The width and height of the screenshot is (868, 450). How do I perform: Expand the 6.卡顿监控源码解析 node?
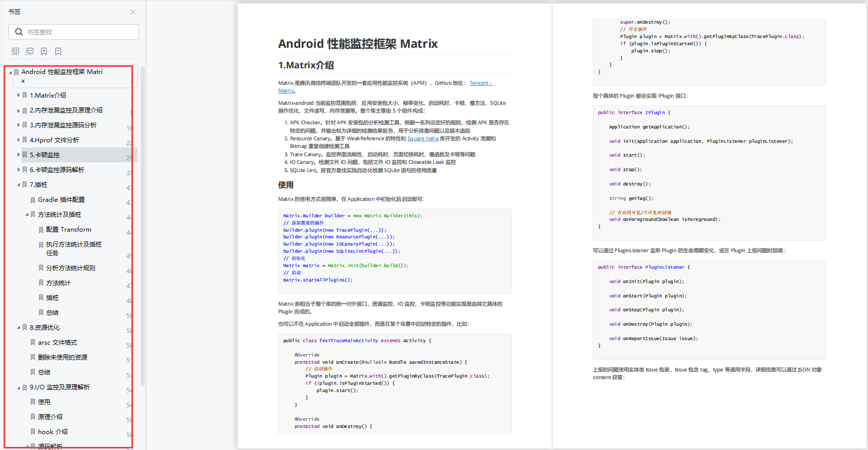18,170
